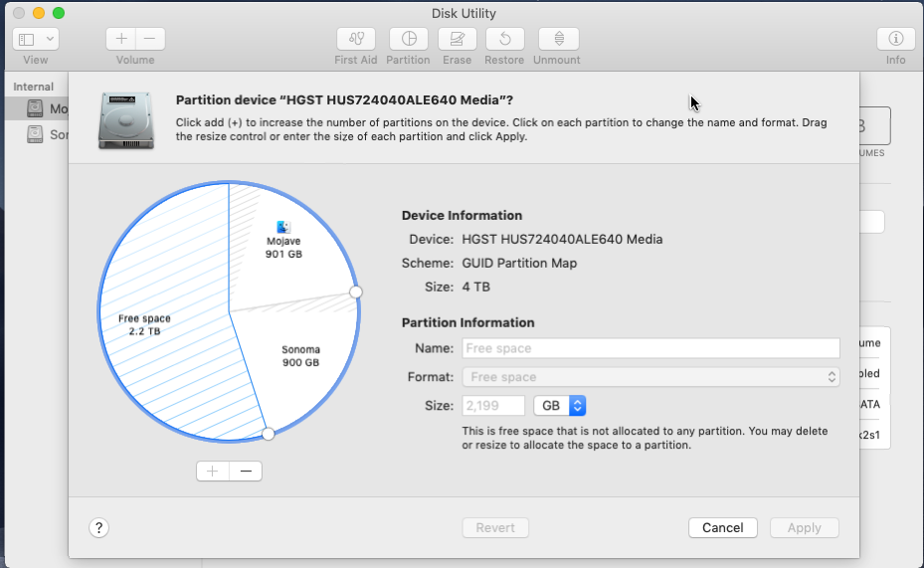Click the Internal sidebar section header

(x=34, y=87)
